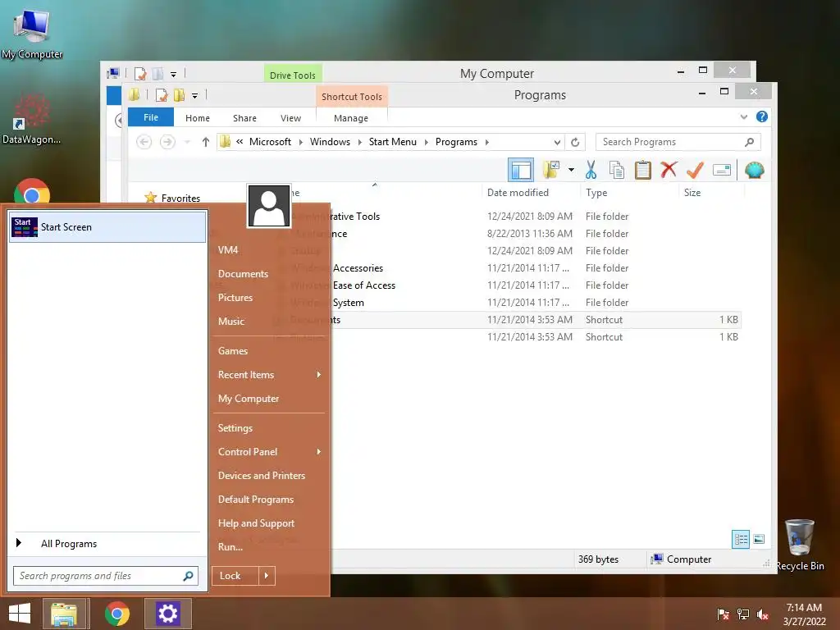Expand Control Panel submenu arrow
The height and width of the screenshot is (630, 840).
[319, 452]
